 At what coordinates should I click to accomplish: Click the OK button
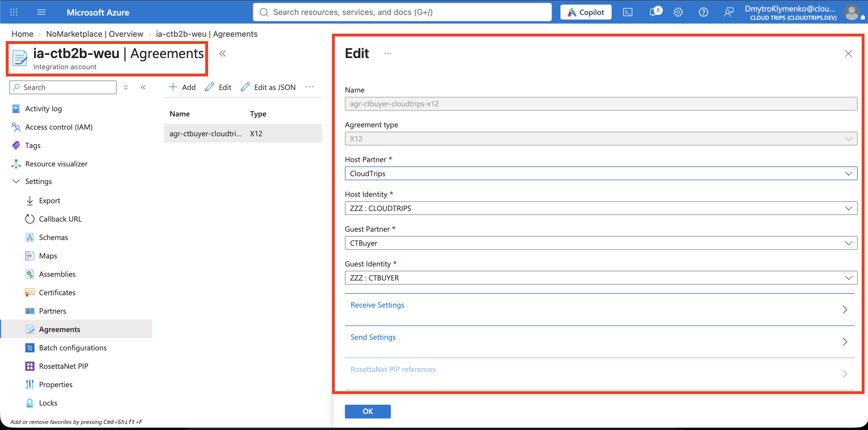(x=368, y=412)
